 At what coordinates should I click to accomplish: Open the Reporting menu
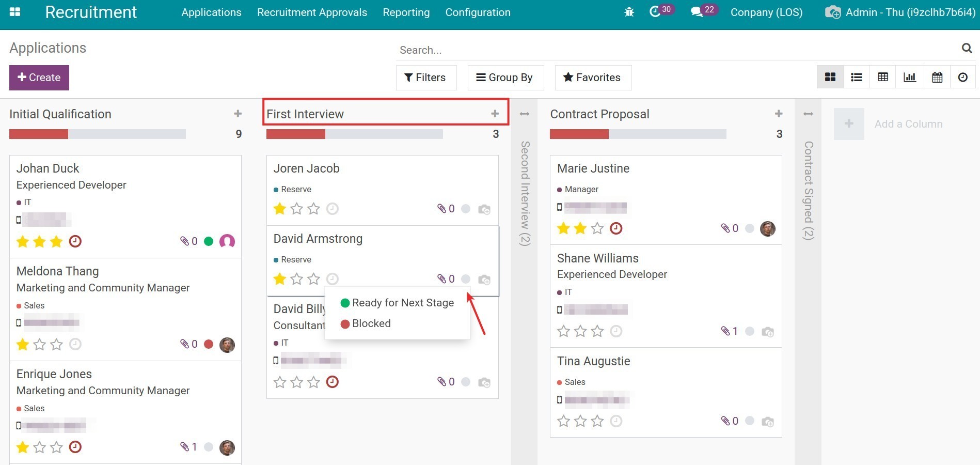(x=406, y=12)
